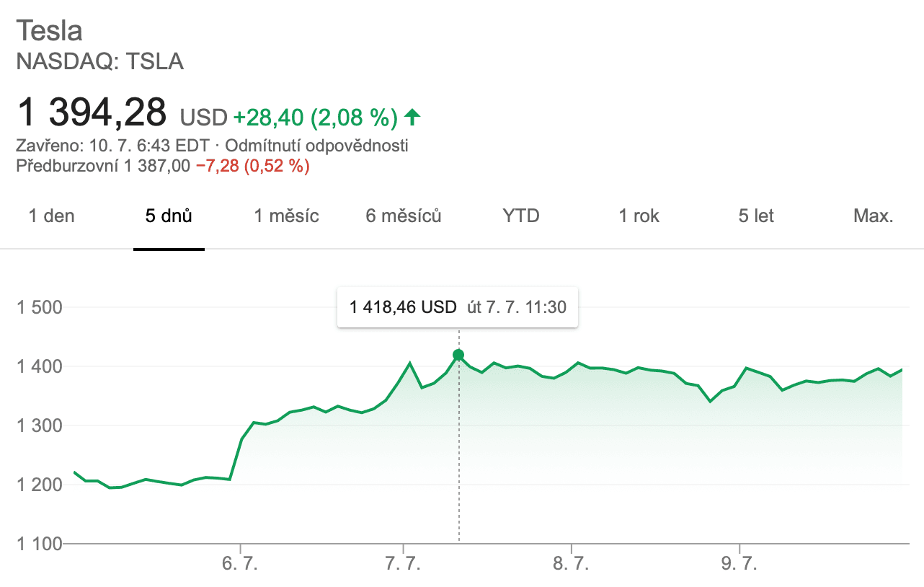Show the '5 let' chart range
This screenshot has height=587, width=924.
click(755, 216)
